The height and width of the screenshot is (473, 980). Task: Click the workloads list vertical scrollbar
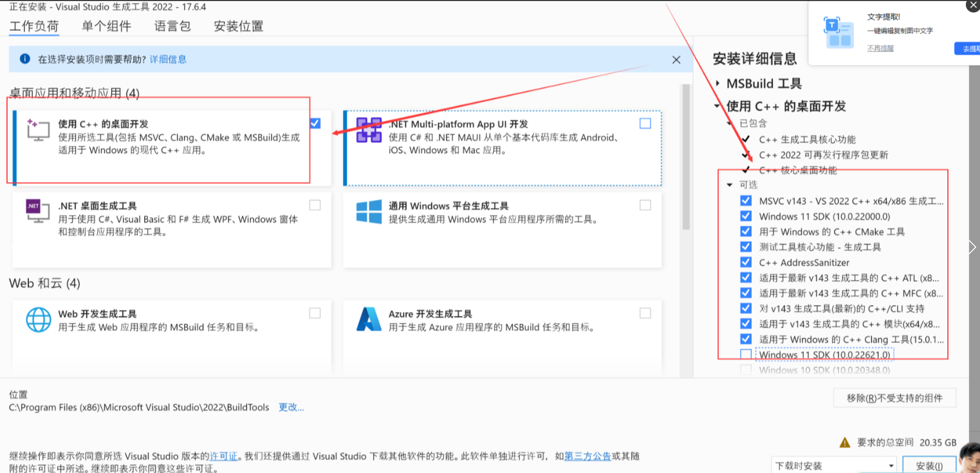click(686, 158)
